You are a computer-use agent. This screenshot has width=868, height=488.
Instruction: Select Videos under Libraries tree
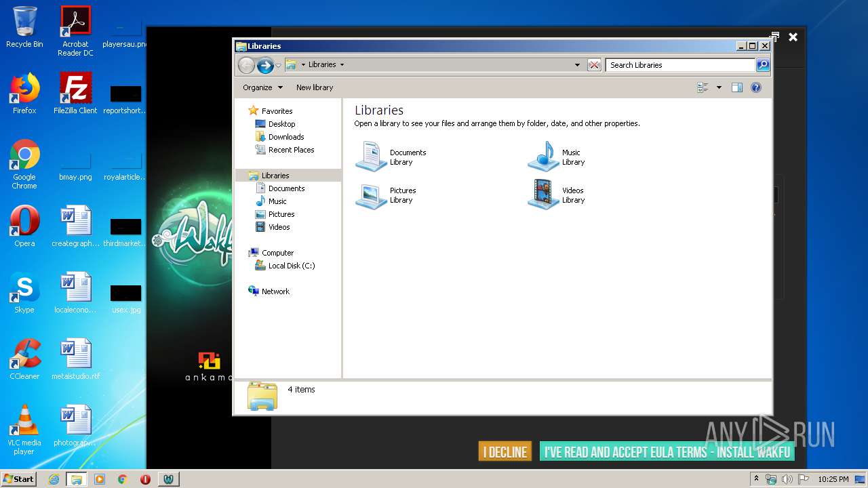(279, 227)
